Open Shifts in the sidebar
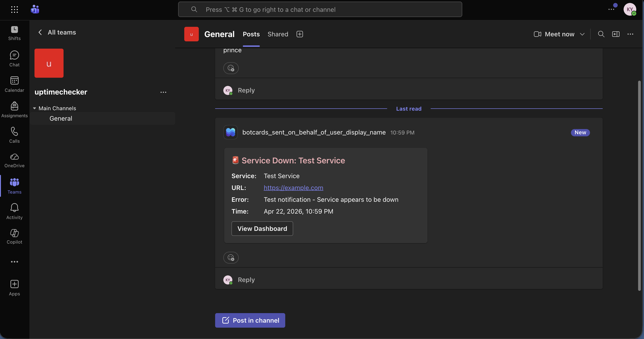Image resolution: width=644 pixels, height=339 pixels. point(15,33)
